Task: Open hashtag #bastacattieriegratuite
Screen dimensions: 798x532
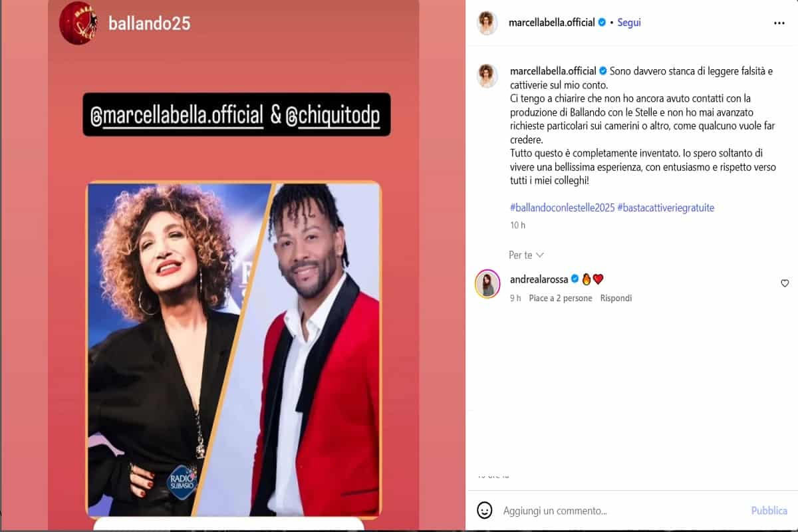Action: pyautogui.click(x=666, y=207)
